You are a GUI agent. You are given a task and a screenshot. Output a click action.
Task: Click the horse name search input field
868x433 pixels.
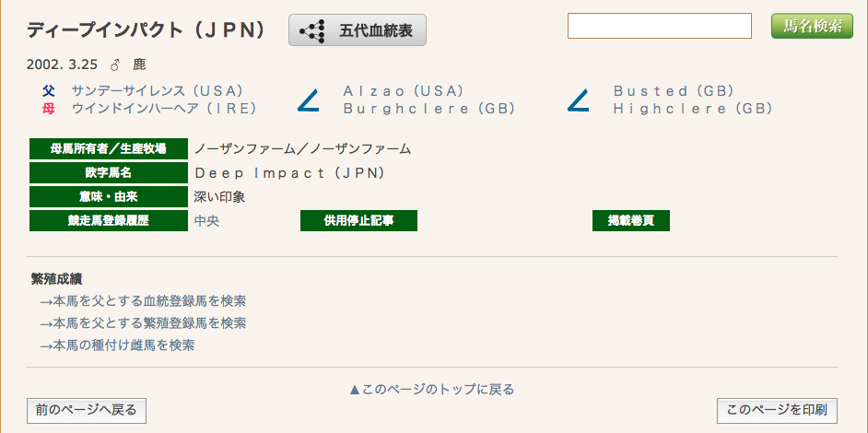660,26
